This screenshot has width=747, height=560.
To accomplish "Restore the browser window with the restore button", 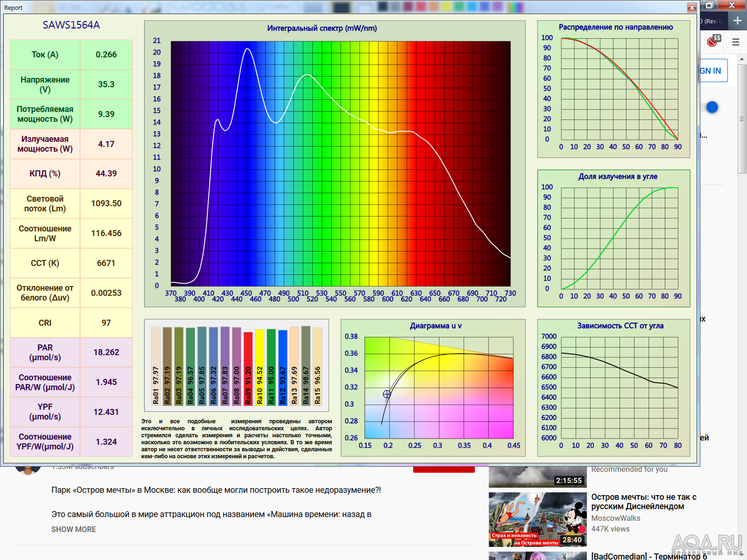I will (709, 5).
